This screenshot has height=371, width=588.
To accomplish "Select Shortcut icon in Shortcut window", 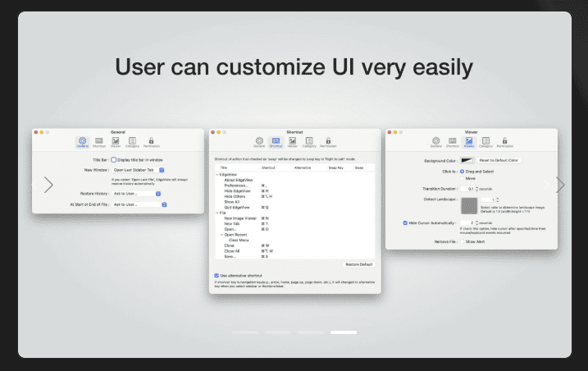I will (x=276, y=142).
